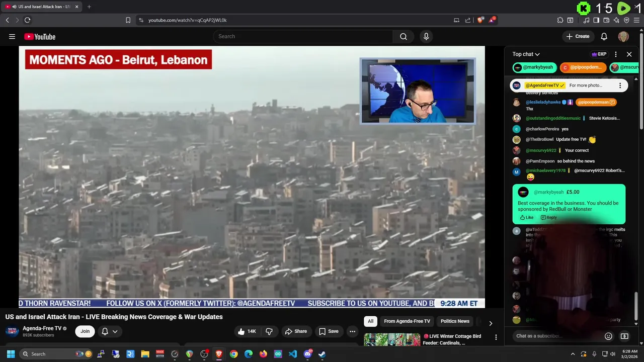Dislike the video with thumbs down
The width and height of the screenshot is (644, 362).
pos(269,331)
